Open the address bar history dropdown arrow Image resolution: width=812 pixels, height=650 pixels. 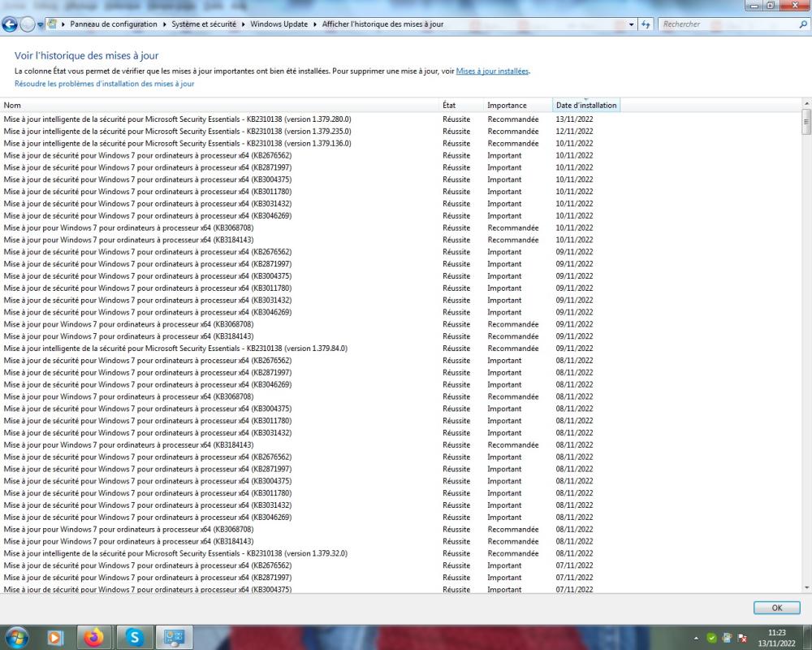click(x=631, y=24)
